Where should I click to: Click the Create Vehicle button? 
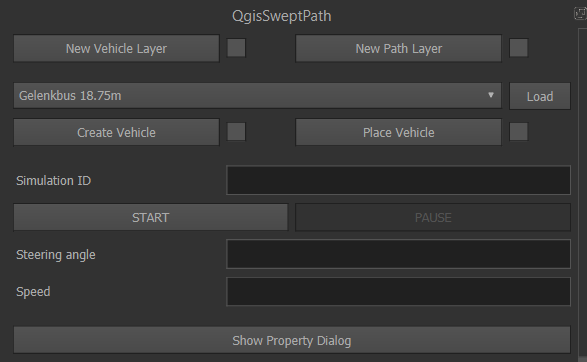click(x=116, y=132)
